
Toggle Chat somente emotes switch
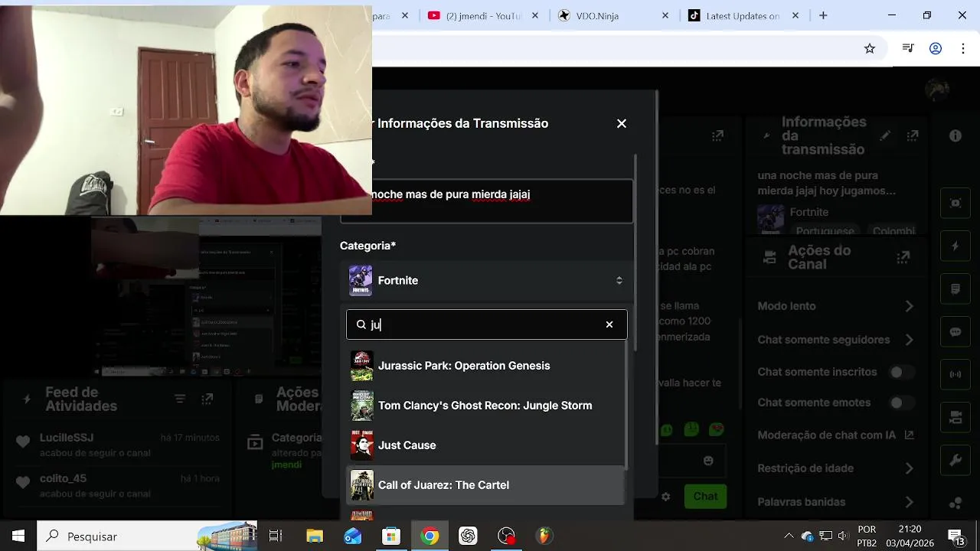click(x=900, y=403)
